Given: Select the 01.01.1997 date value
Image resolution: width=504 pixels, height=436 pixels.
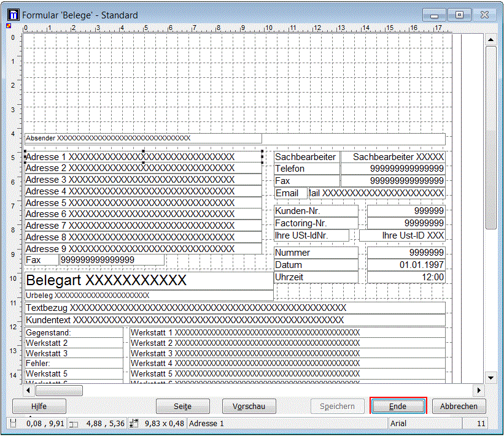Looking at the screenshot, I should tap(406, 265).
